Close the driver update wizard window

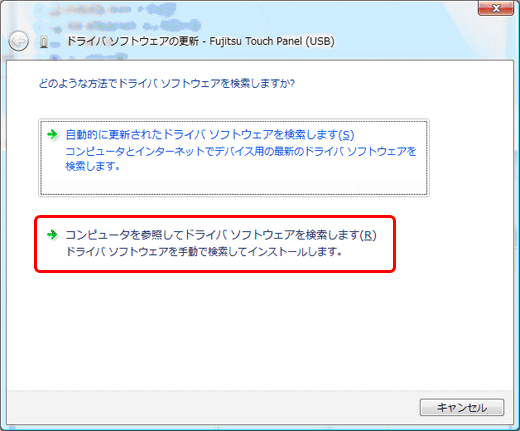click(x=496, y=8)
